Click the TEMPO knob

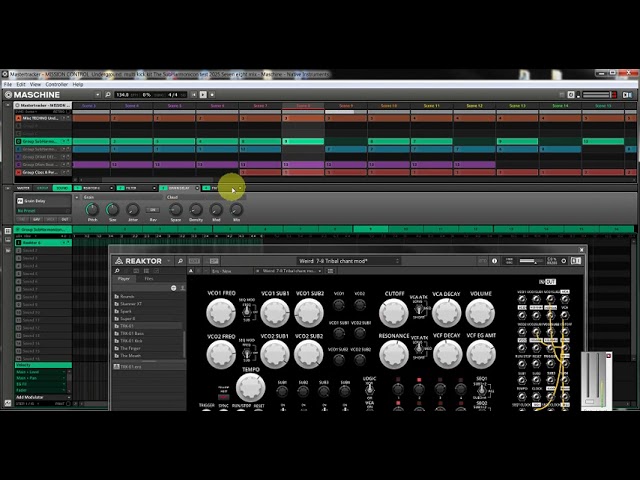tap(250, 387)
